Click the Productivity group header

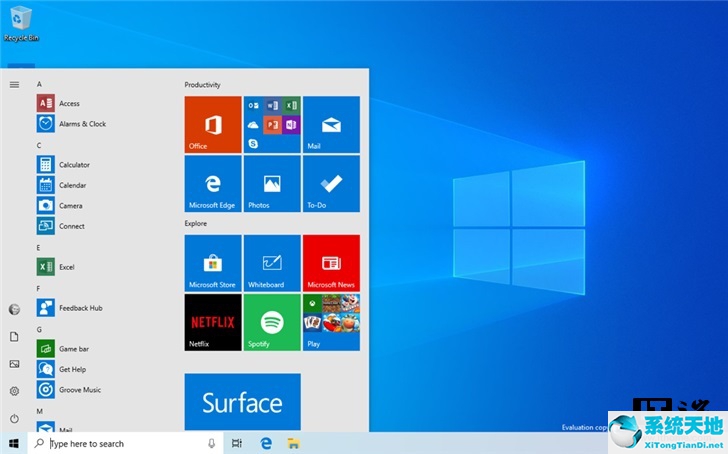[x=202, y=84]
